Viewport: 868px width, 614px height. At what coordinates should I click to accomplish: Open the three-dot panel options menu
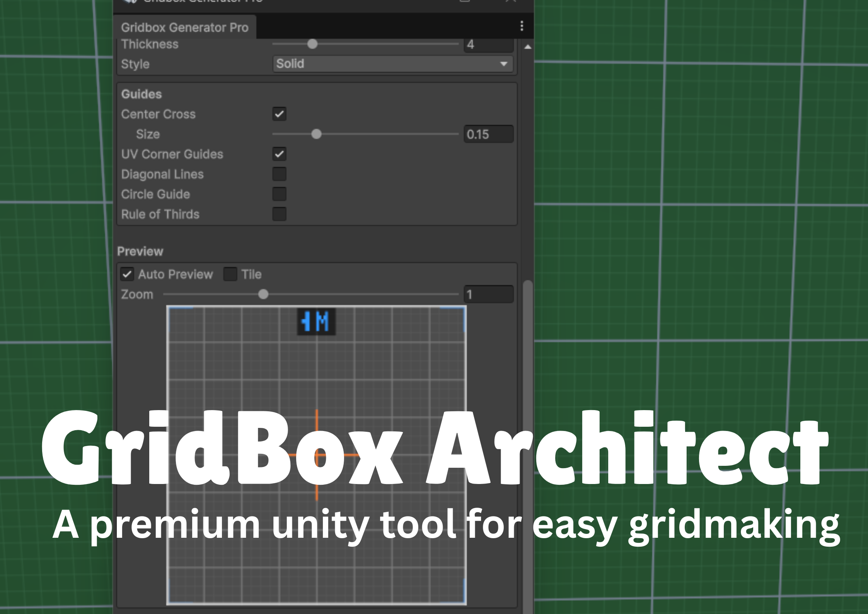pos(522,26)
